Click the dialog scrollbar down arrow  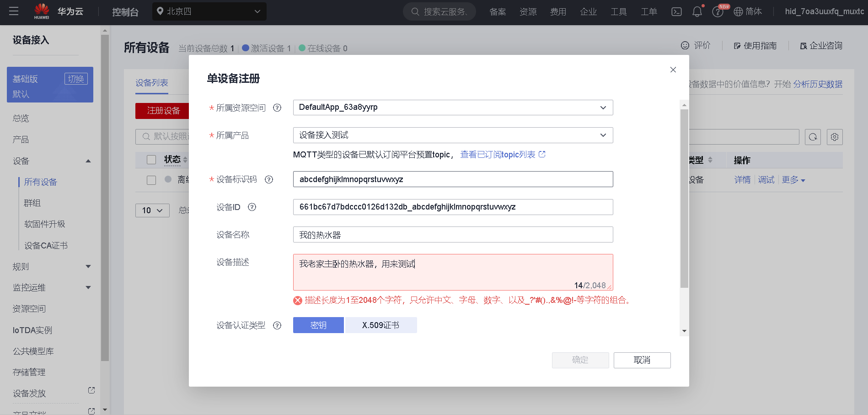684,331
